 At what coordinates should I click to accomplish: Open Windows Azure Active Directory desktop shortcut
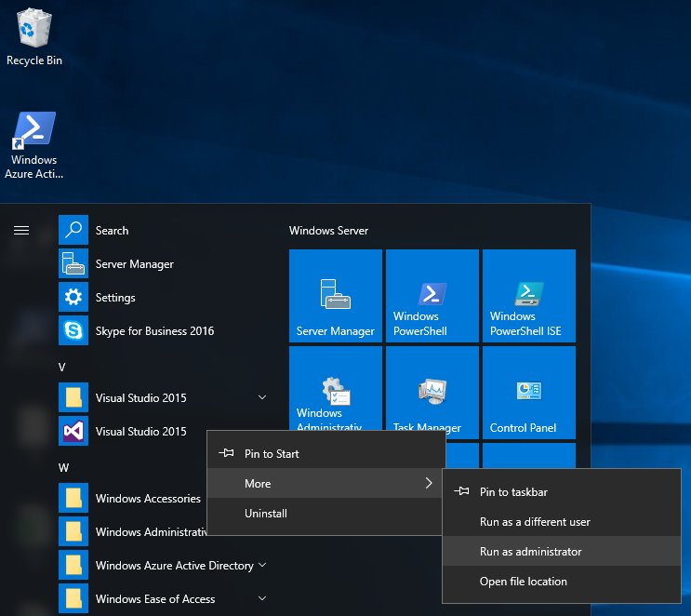click(34, 131)
